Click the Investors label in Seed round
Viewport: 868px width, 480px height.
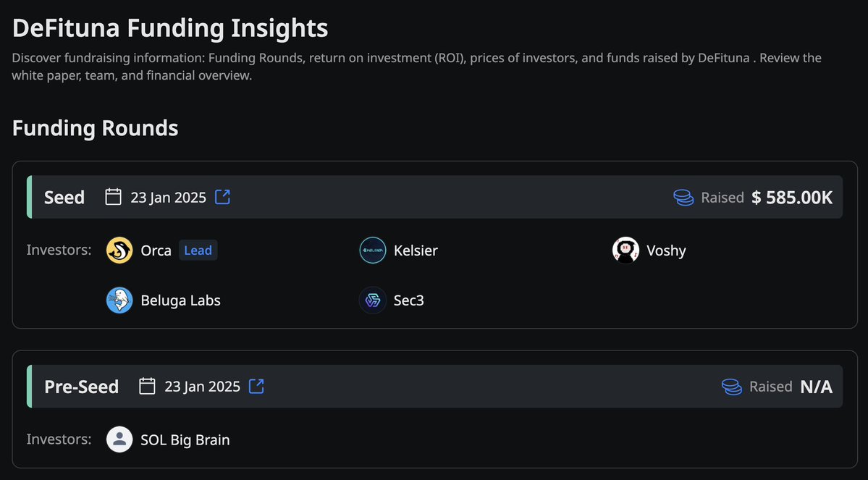pyautogui.click(x=59, y=250)
